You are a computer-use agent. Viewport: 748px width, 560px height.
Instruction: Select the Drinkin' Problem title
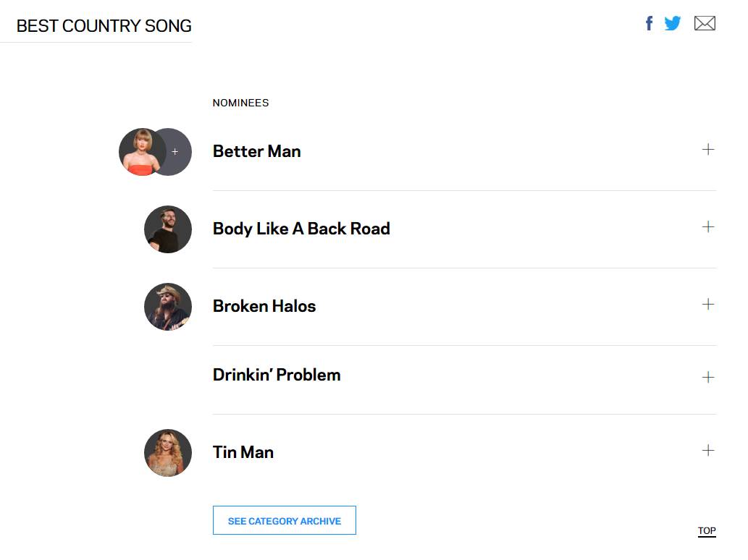click(x=277, y=375)
